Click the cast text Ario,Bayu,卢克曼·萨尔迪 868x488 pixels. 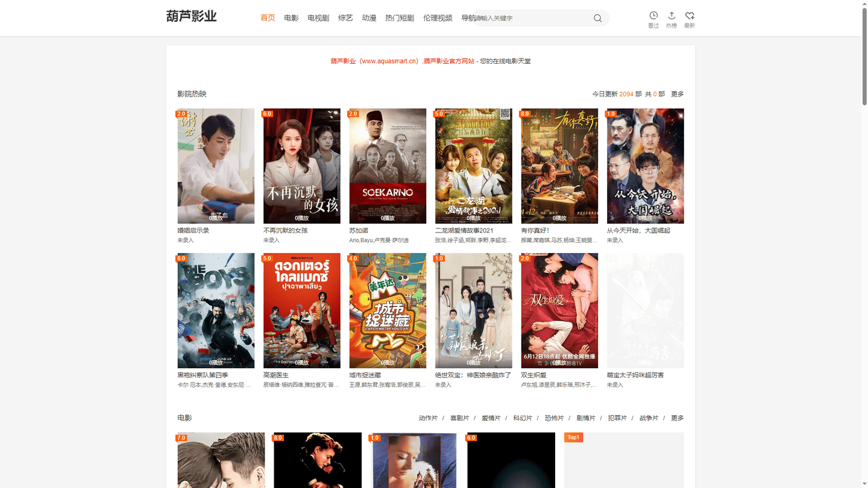click(x=378, y=240)
